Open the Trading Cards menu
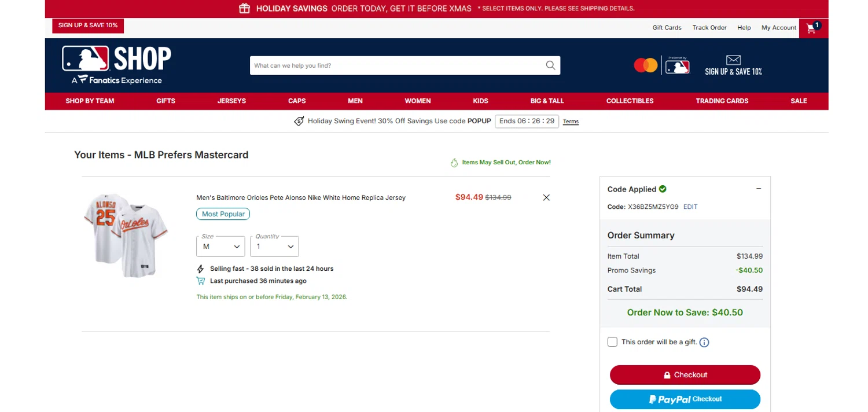Screen dimensions: 868x412 (722, 101)
